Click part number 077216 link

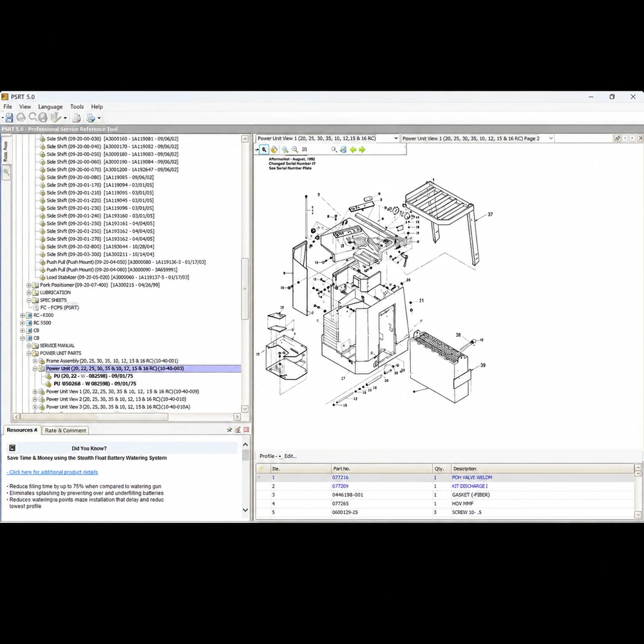click(x=340, y=478)
